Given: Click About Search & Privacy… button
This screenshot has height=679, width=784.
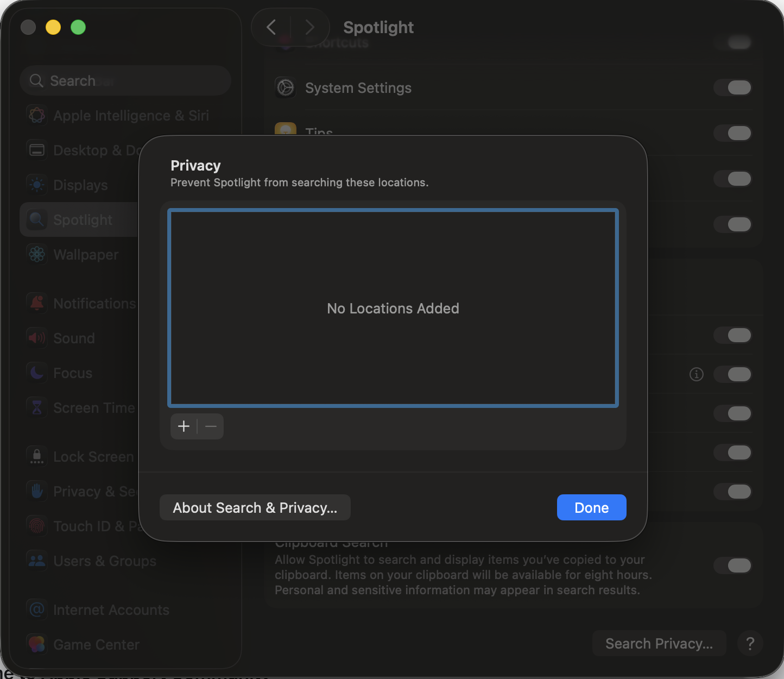Looking at the screenshot, I should point(255,507).
